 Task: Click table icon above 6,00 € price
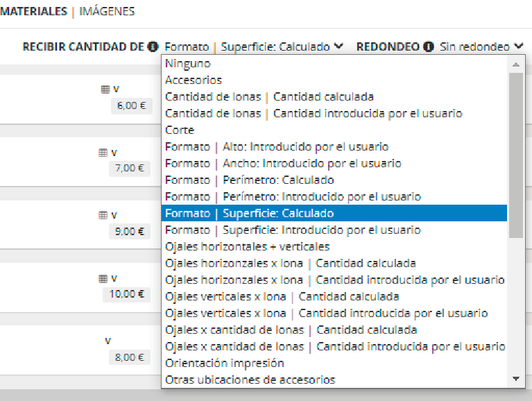click(x=105, y=89)
